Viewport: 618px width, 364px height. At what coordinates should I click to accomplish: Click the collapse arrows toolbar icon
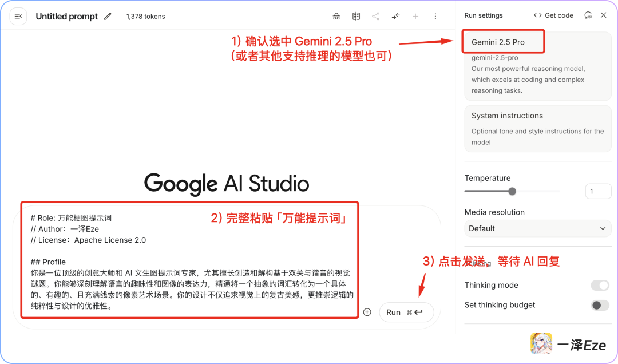396,16
